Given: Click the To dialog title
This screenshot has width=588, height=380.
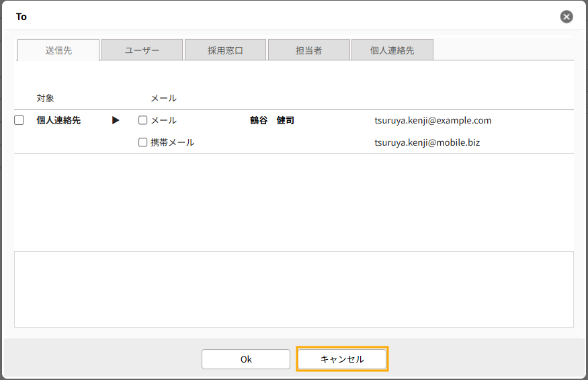Looking at the screenshot, I should 22,17.
